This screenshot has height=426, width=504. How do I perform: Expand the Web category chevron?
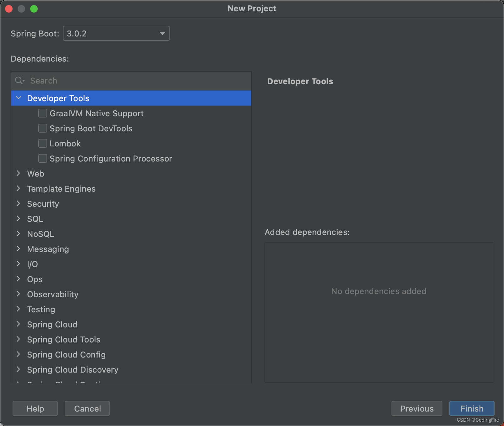pos(18,173)
